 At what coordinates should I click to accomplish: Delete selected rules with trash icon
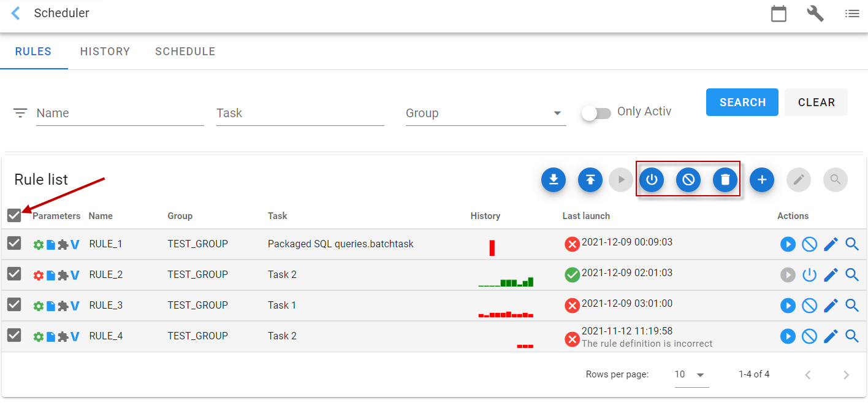(725, 180)
